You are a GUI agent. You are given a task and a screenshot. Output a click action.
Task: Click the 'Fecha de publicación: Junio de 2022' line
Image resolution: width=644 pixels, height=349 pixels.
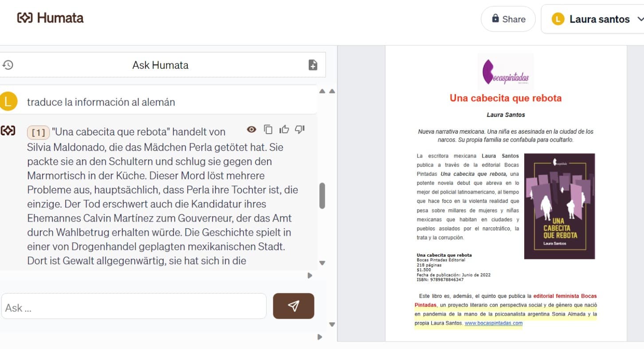tap(453, 275)
